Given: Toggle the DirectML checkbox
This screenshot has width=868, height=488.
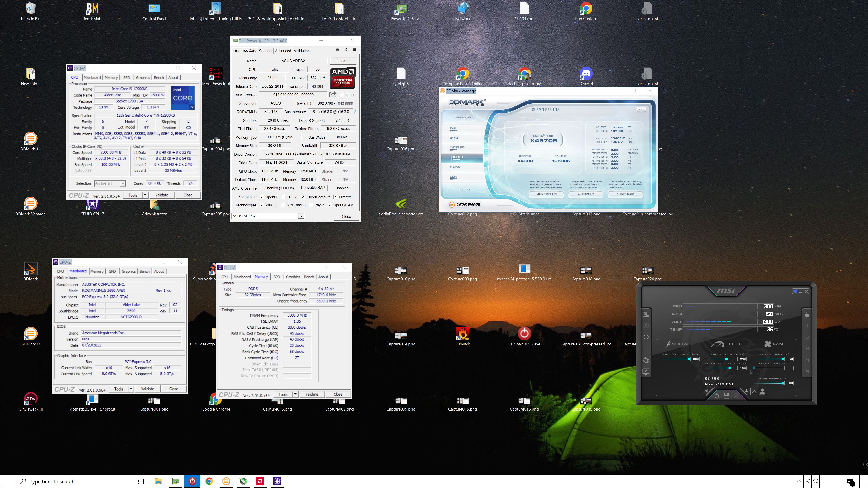Looking at the screenshot, I should (335, 197).
